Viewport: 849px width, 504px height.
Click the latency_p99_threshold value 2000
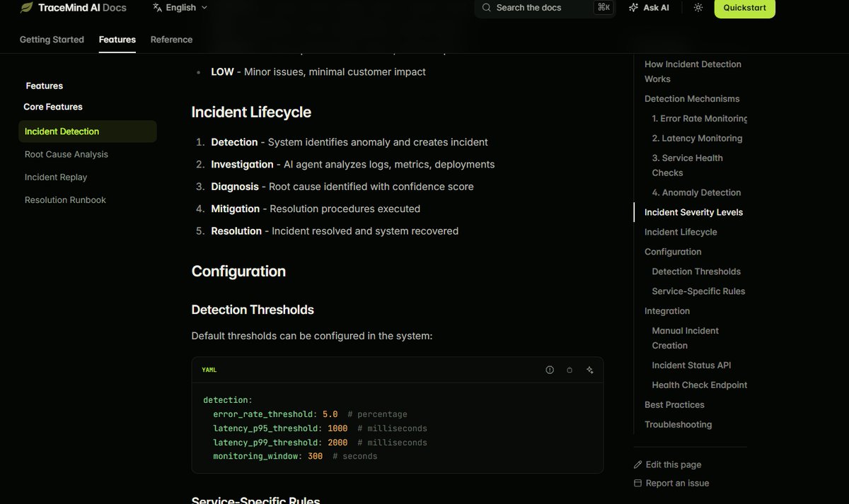337,443
